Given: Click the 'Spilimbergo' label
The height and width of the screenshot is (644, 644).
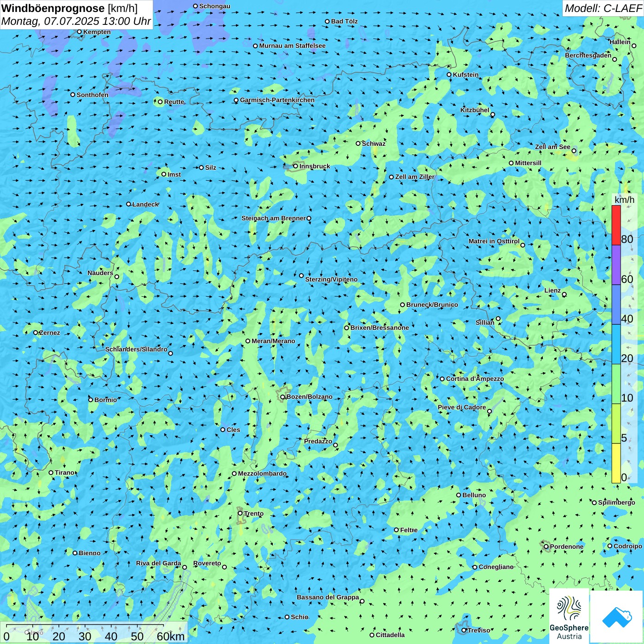Looking at the screenshot, I should click(x=616, y=502).
